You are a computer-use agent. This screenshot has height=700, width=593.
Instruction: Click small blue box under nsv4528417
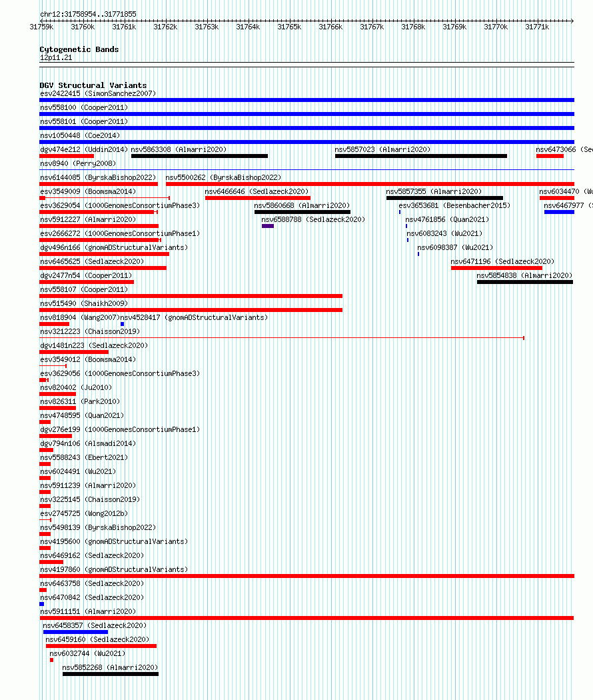[122, 324]
